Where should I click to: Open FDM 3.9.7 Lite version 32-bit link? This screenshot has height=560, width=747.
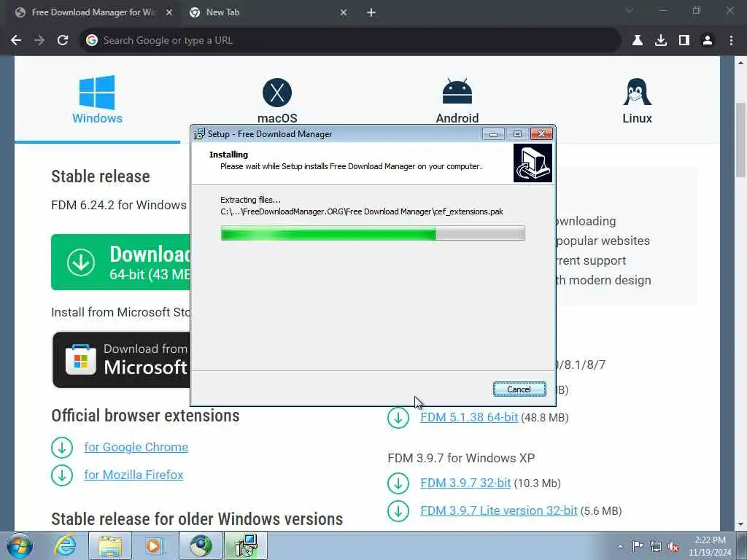(499, 510)
